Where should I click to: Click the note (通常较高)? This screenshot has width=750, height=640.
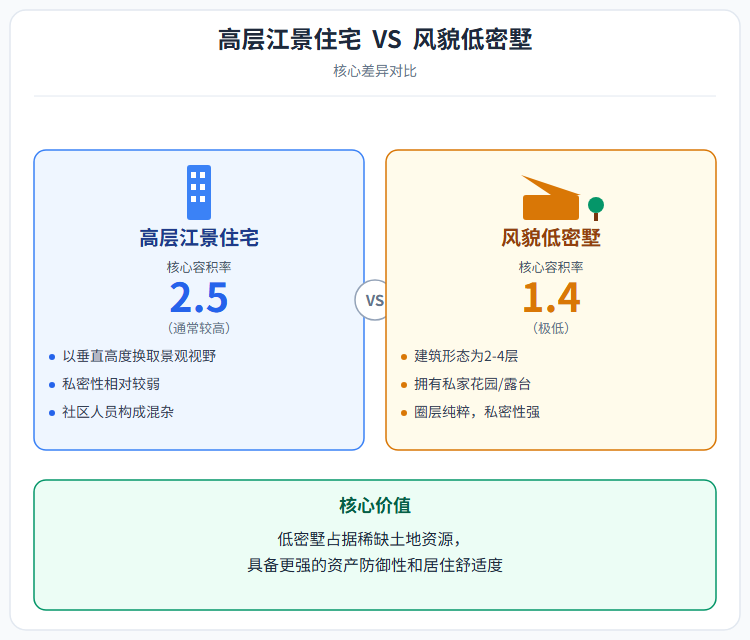tap(199, 328)
